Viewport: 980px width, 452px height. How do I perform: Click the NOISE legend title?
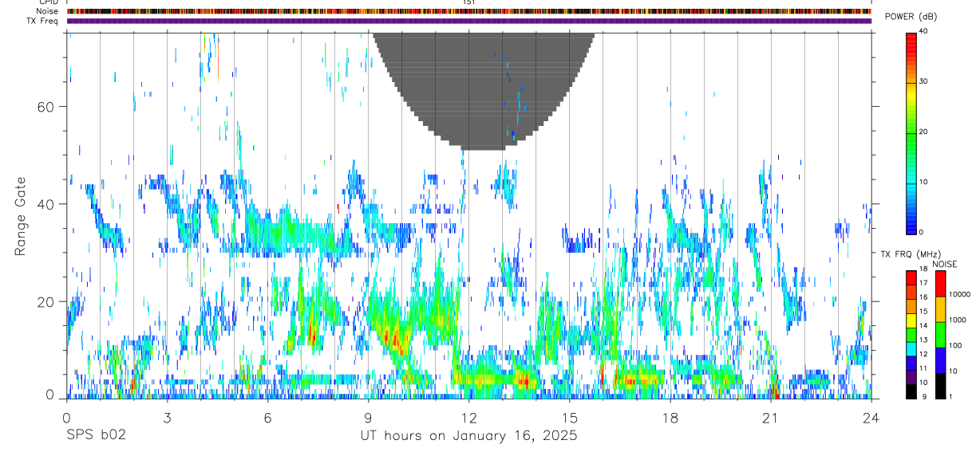click(x=944, y=264)
